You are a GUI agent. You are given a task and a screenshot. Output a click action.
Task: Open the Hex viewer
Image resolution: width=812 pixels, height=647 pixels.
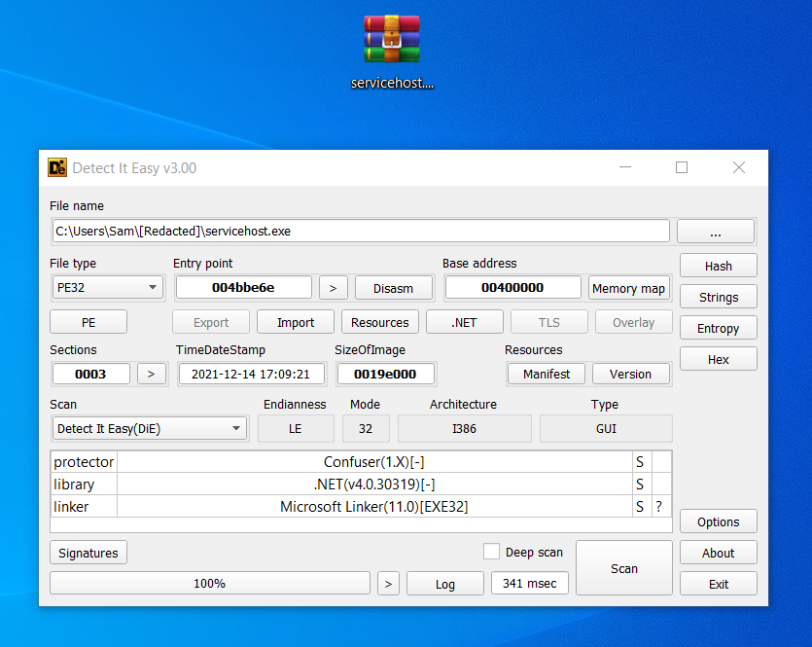(718, 360)
